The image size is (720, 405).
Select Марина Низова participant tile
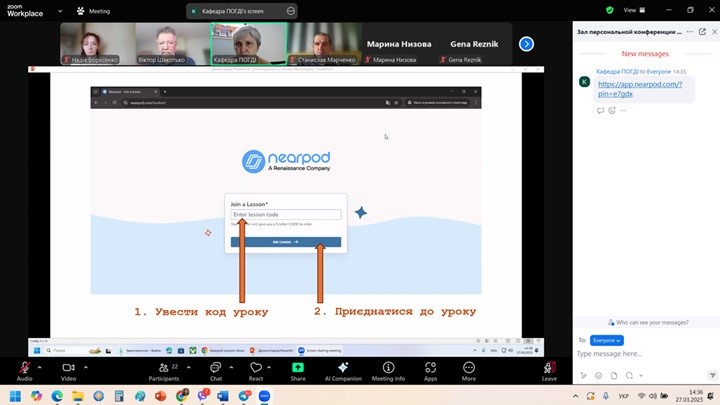399,44
